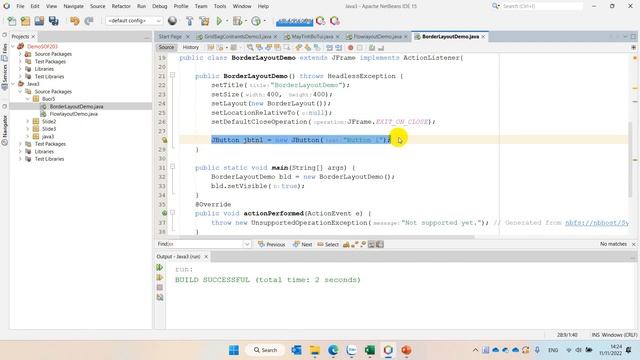640x360 pixels.
Task: Click the Clean and Build icon
Action: click(204, 21)
